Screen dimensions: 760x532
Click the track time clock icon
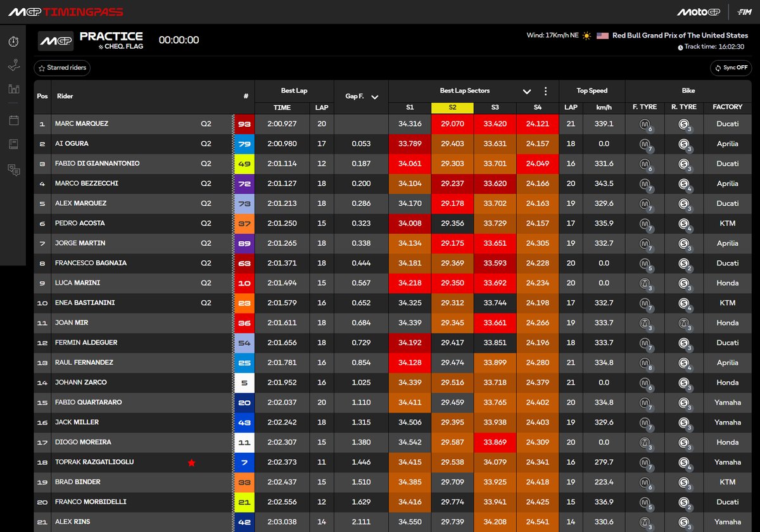pos(680,47)
